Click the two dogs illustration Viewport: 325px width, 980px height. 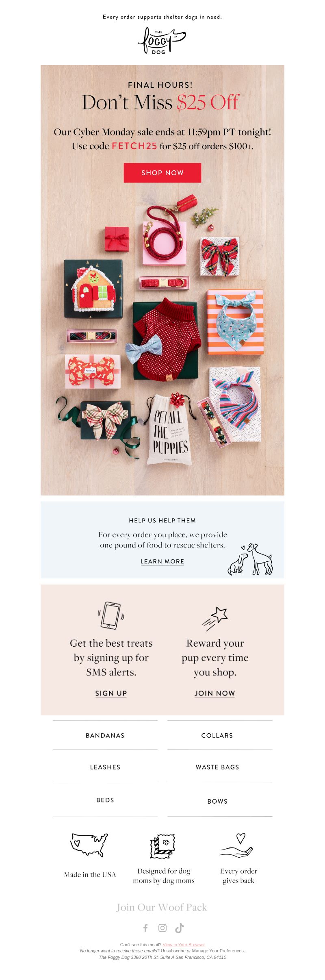click(250, 559)
